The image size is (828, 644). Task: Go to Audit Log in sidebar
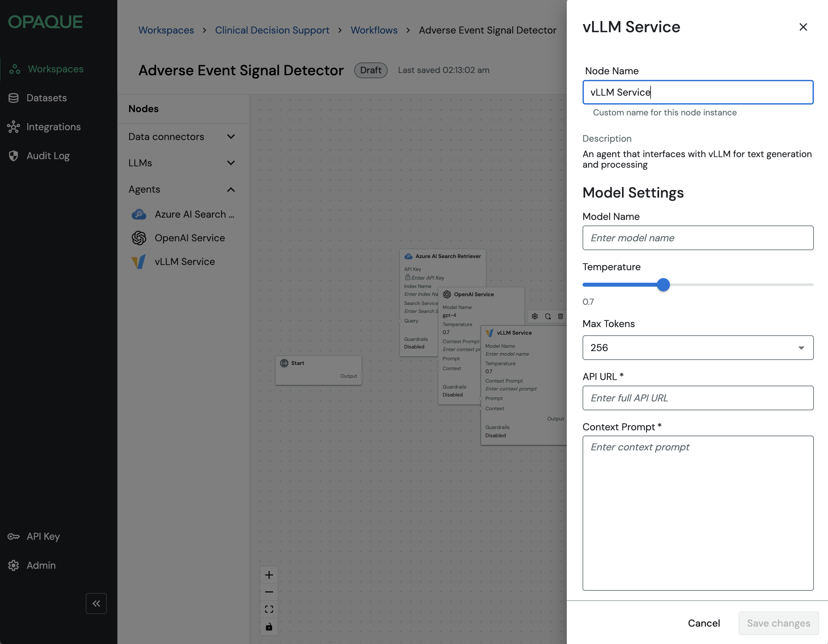click(48, 156)
